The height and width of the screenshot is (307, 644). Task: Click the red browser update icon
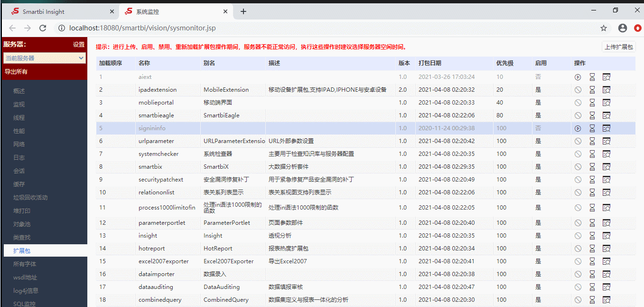pos(637,28)
